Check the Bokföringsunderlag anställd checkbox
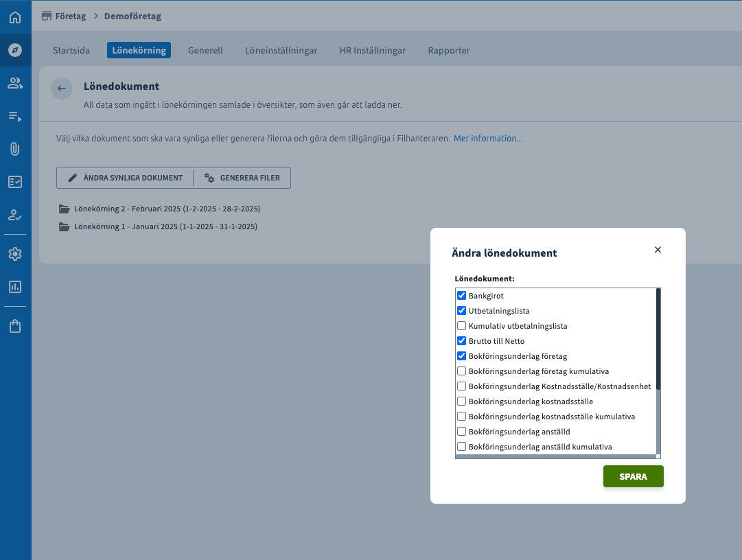The width and height of the screenshot is (742, 560). pos(462,432)
